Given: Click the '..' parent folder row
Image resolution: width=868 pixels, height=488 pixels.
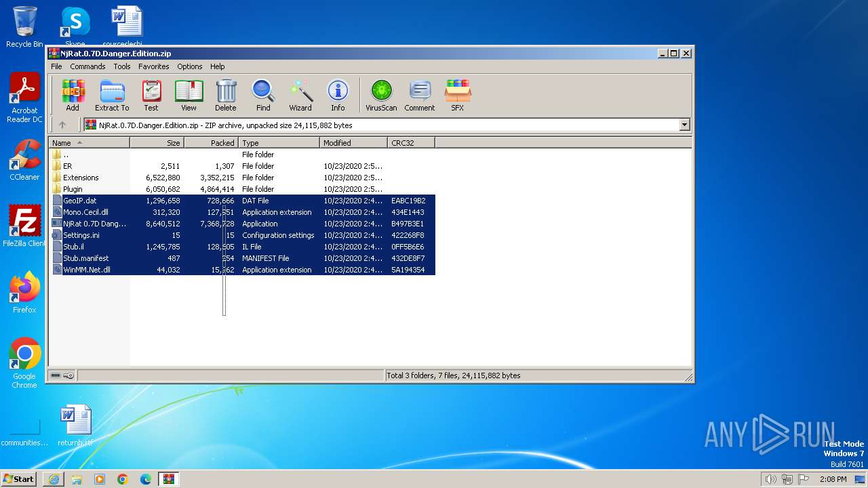Looking at the screenshot, I should (243, 155).
